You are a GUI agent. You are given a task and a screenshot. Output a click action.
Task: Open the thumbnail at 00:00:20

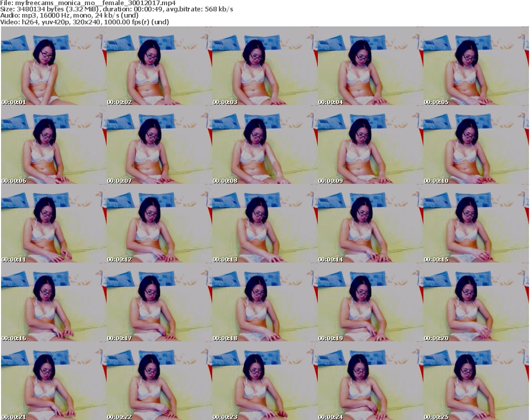click(x=476, y=302)
